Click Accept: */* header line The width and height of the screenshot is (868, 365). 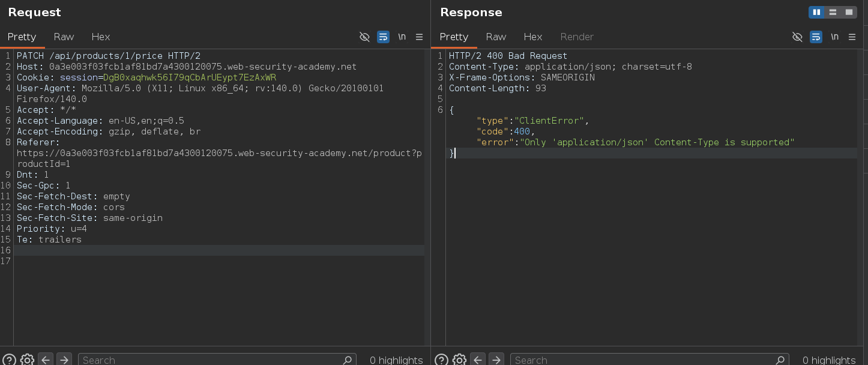point(46,110)
